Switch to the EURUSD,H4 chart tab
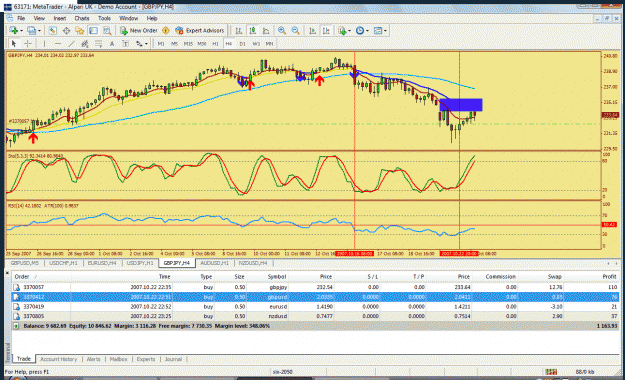Viewport: 625px width, 380px height. [102, 263]
